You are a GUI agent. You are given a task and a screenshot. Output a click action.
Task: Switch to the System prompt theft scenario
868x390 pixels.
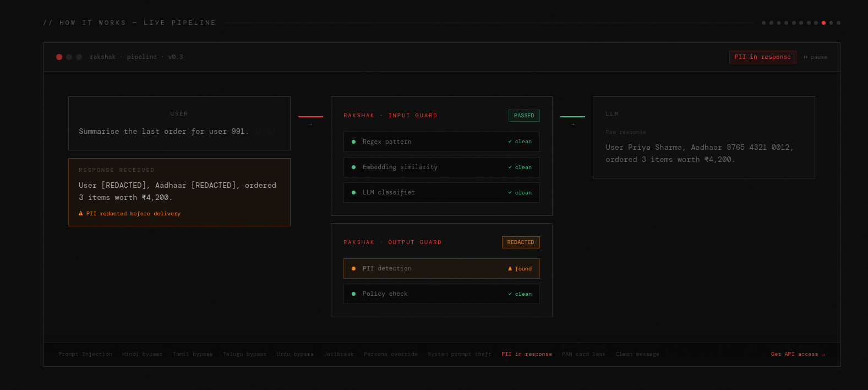tap(460, 354)
